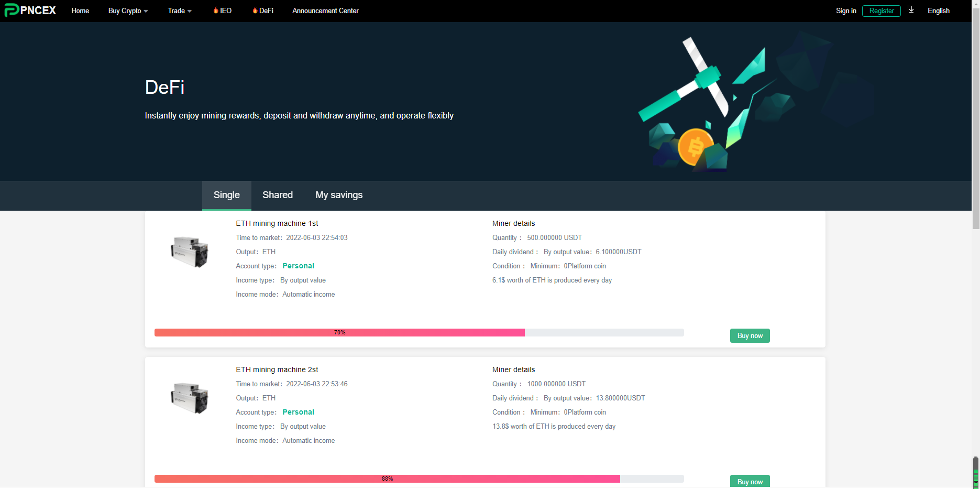Open the Announcement Center page
The width and height of the screenshot is (980, 489).
[325, 10]
